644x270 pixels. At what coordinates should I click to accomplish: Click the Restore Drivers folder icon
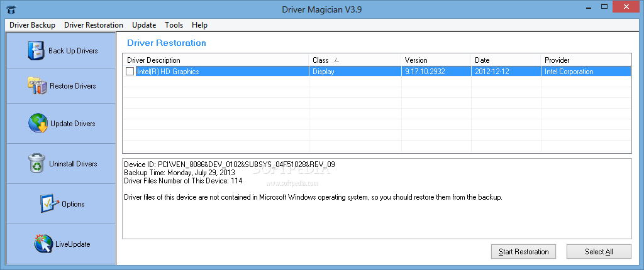click(37, 86)
